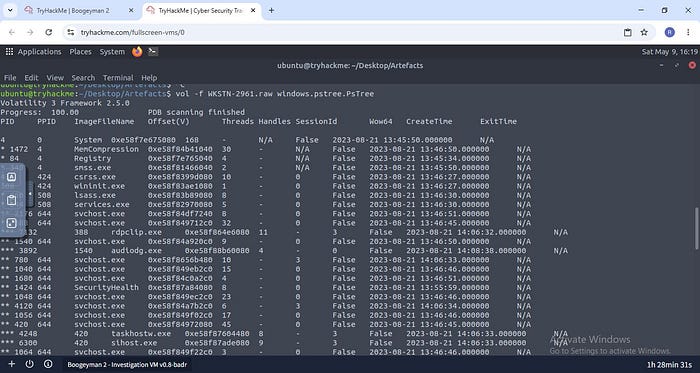Click the info icon in bottom bar
700x373 pixels.
(48, 364)
